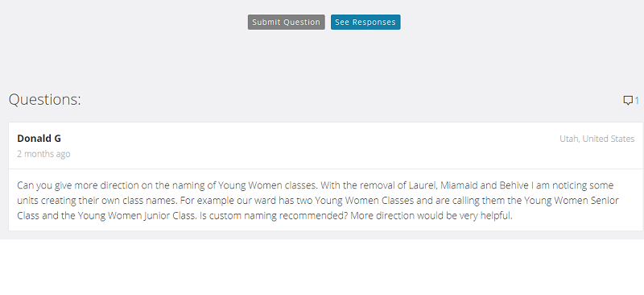
Task: Click 'Is custom naming recommended?' sentence
Action: [274, 215]
